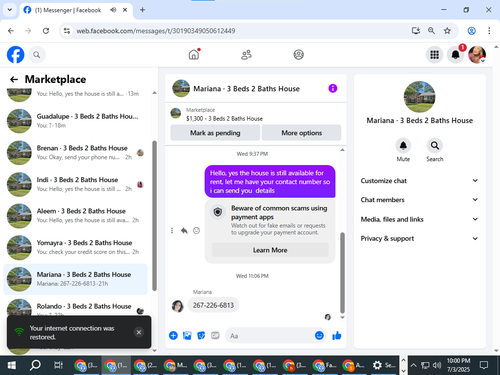Open the emoji picker in message box
Image resolution: width=500 pixels, height=375 pixels.
click(x=319, y=335)
